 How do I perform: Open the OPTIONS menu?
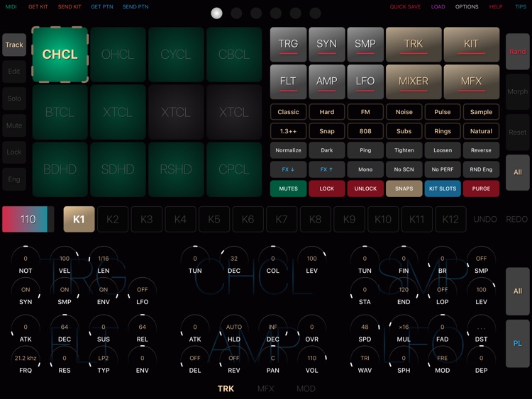pos(467,6)
